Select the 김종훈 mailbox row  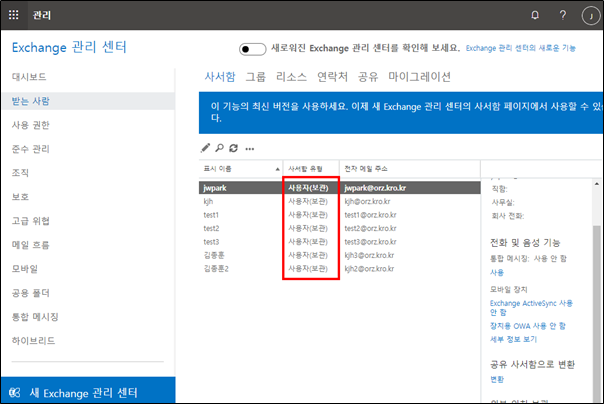click(339, 255)
